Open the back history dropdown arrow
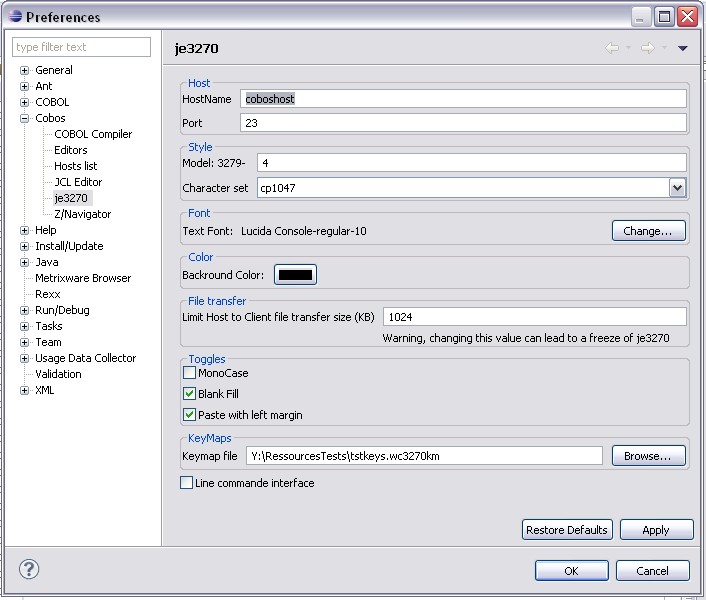The image size is (706, 600). click(x=628, y=47)
